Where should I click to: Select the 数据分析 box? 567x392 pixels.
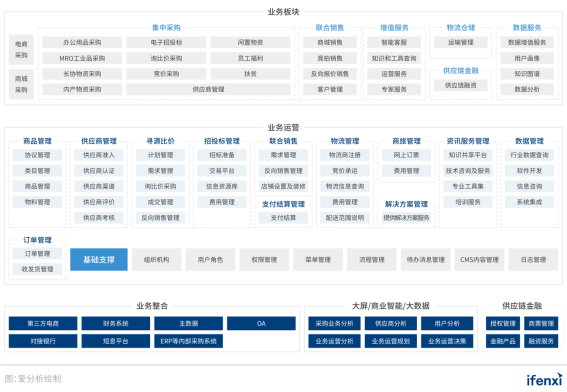click(527, 89)
